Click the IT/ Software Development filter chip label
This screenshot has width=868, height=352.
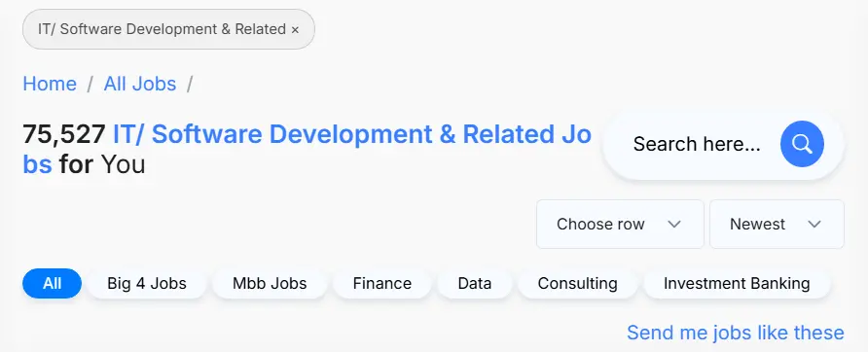coord(162,29)
